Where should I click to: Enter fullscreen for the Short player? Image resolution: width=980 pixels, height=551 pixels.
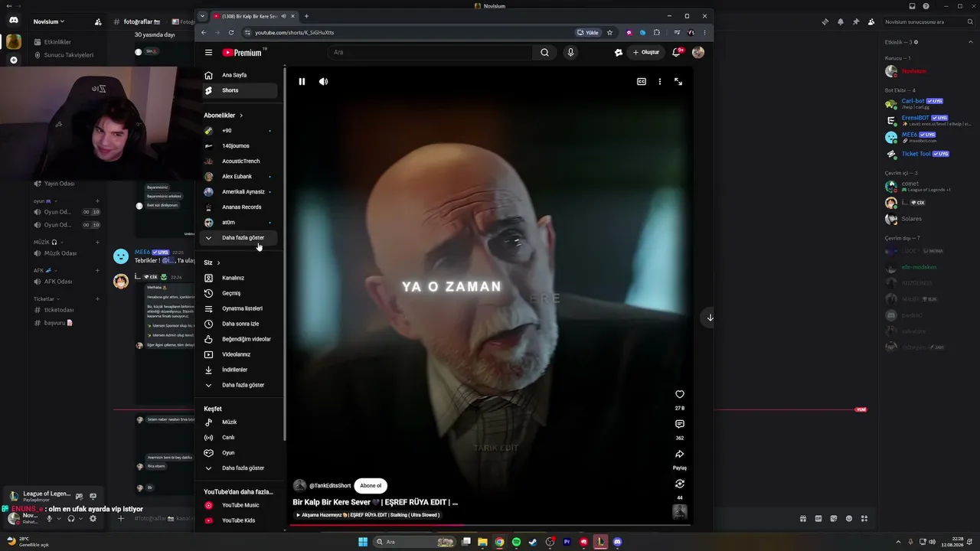[678, 82]
